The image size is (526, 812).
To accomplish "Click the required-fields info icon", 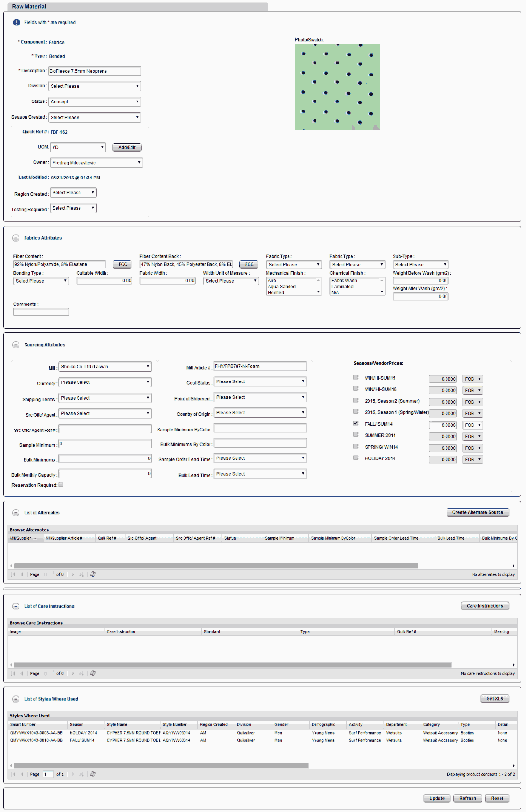I will coord(17,23).
